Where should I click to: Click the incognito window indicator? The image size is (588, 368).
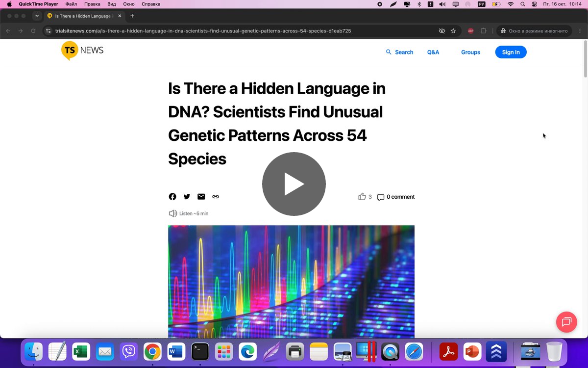(534, 31)
